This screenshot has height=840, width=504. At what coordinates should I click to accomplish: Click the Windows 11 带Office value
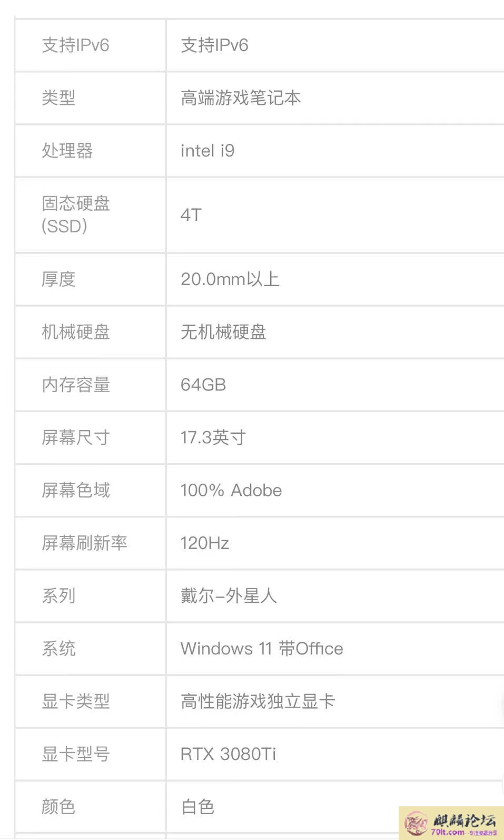point(262,648)
